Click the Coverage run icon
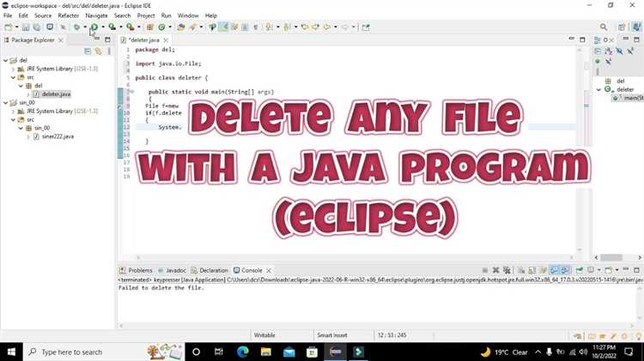Image resolution: width=644 pixels, height=361 pixels. pyautogui.click(x=112, y=27)
